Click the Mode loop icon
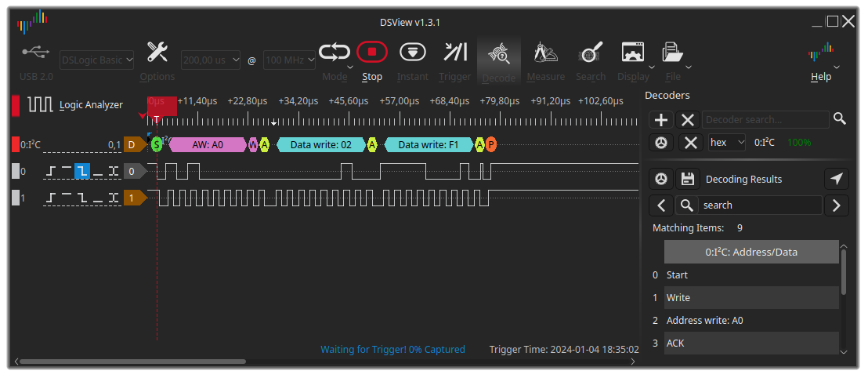The height and width of the screenshot is (378, 868). 335,53
